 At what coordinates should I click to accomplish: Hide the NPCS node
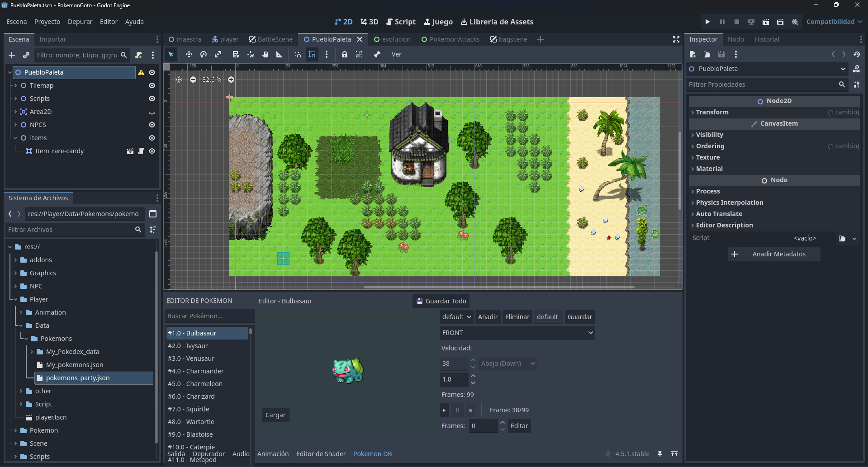(x=152, y=125)
